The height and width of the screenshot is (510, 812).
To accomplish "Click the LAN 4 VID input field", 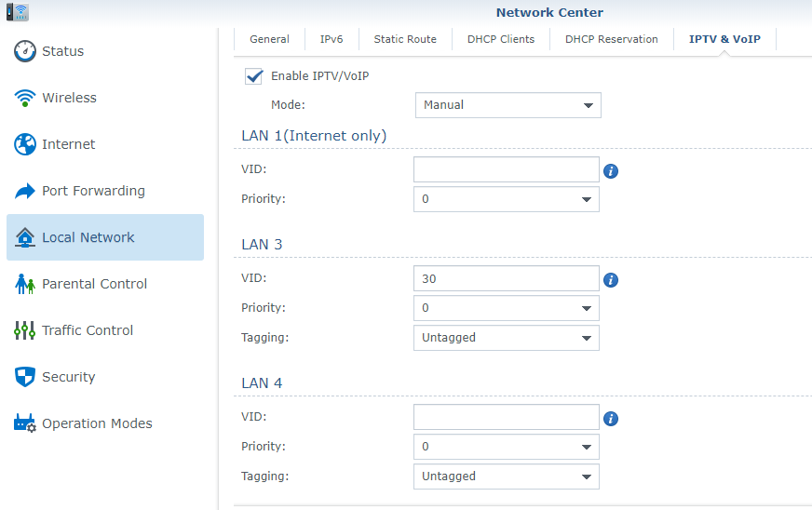I will (x=506, y=417).
